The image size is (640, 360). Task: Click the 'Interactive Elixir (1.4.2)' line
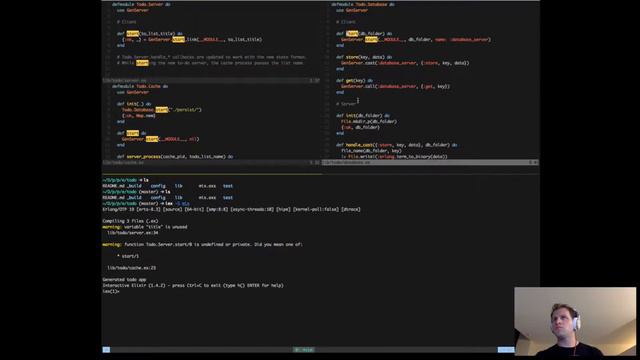coord(193,285)
